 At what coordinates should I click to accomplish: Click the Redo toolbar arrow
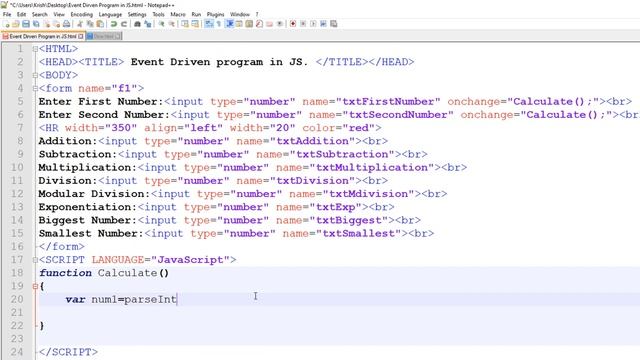124,24
